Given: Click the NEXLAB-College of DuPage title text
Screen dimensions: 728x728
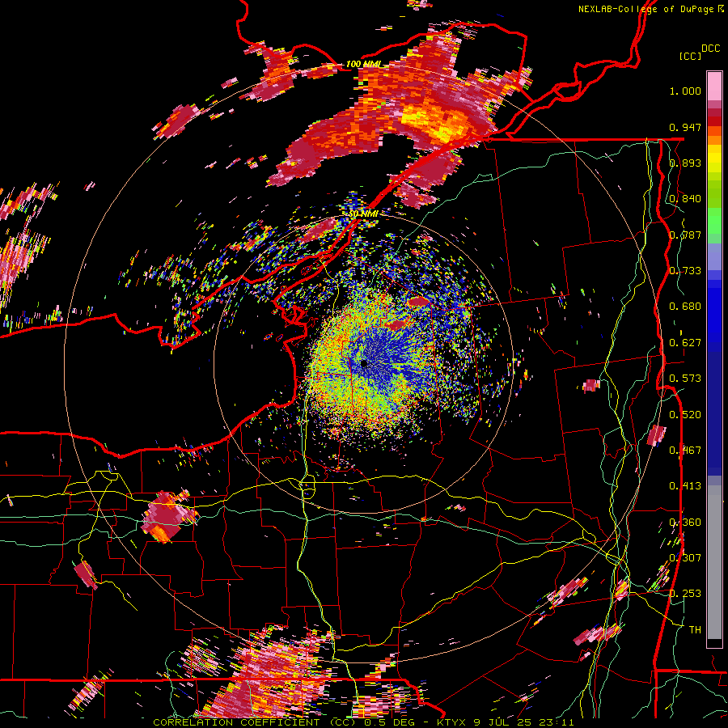Looking at the screenshot, I should (x=645, y=9).
